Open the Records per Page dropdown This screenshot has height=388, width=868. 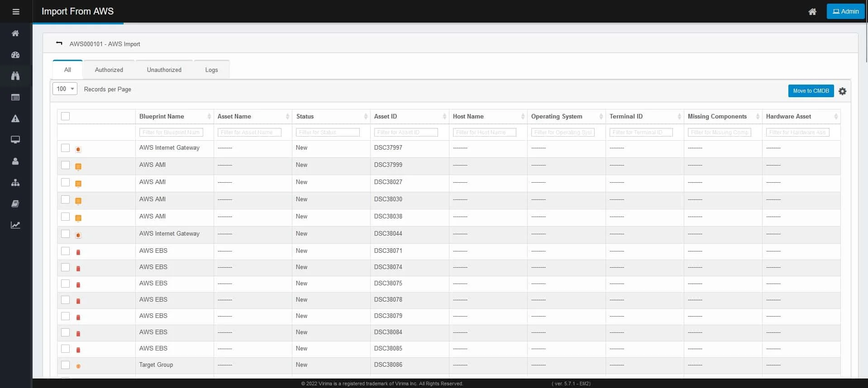tap(65, 89)
